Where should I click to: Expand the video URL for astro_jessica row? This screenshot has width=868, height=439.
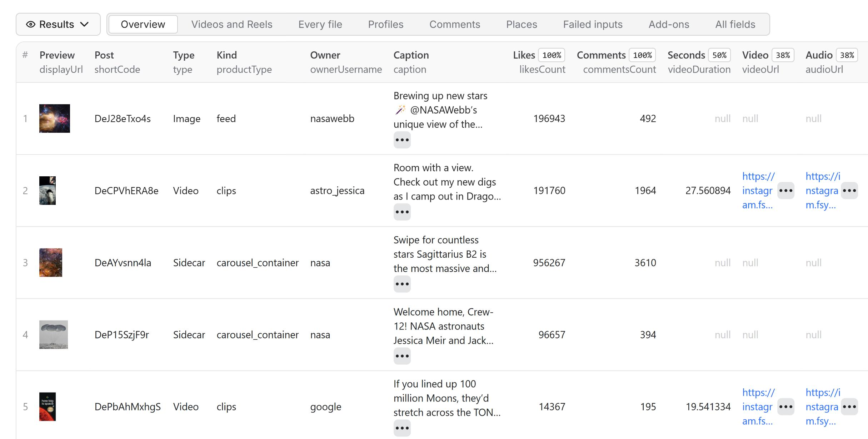(x=786, y=191)
